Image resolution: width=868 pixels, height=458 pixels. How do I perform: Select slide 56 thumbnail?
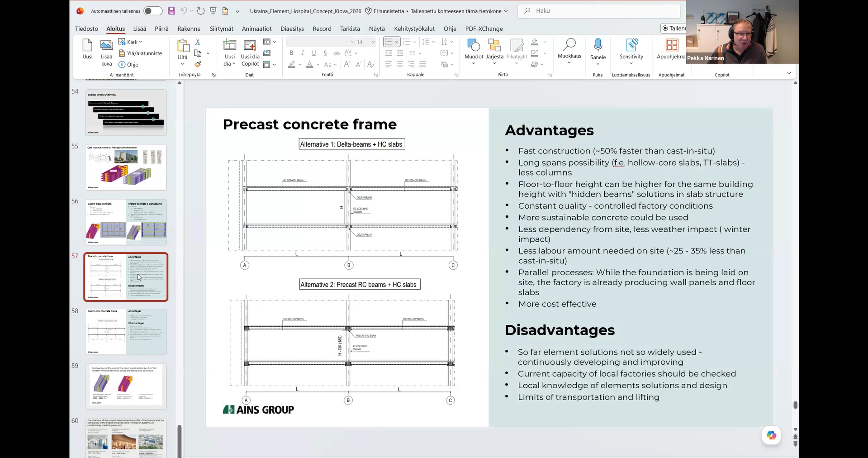point(126,222)
